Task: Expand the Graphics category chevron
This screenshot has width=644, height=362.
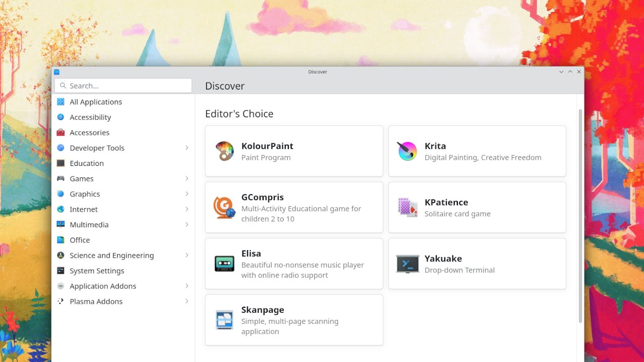Action: click(x=187, y=194)
